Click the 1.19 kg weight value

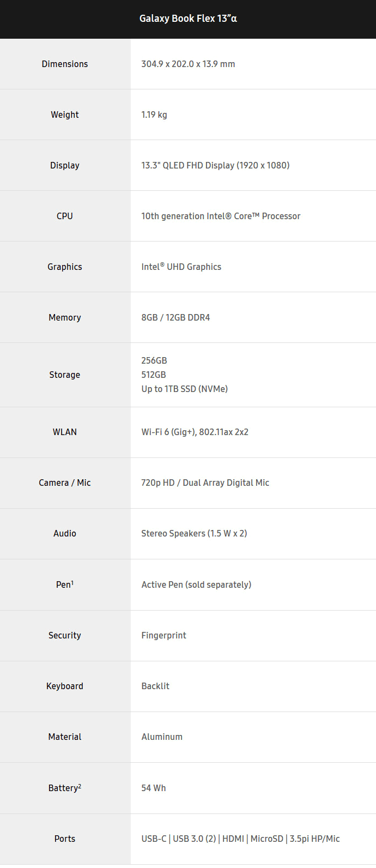pyautogui.click(x=154, y=114)
